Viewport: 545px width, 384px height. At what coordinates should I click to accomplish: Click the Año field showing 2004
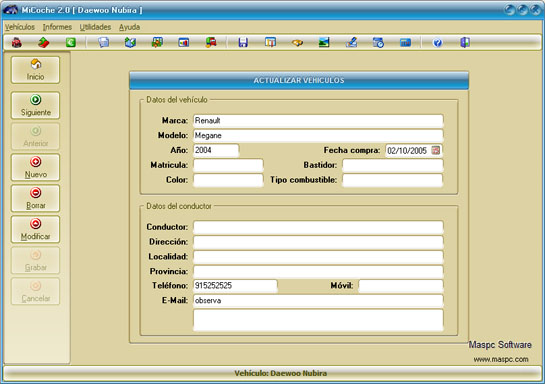tap(216, 150)
